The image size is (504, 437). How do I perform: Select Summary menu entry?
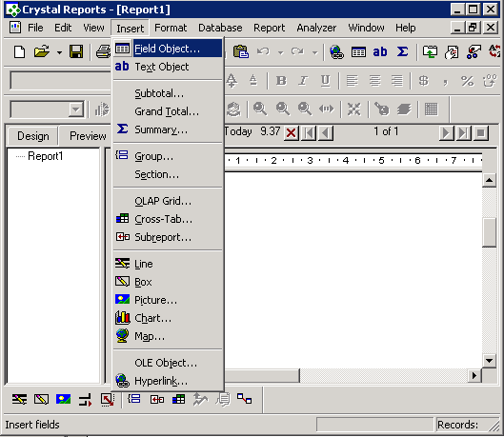pyautogui.click(x=168, y=129)
